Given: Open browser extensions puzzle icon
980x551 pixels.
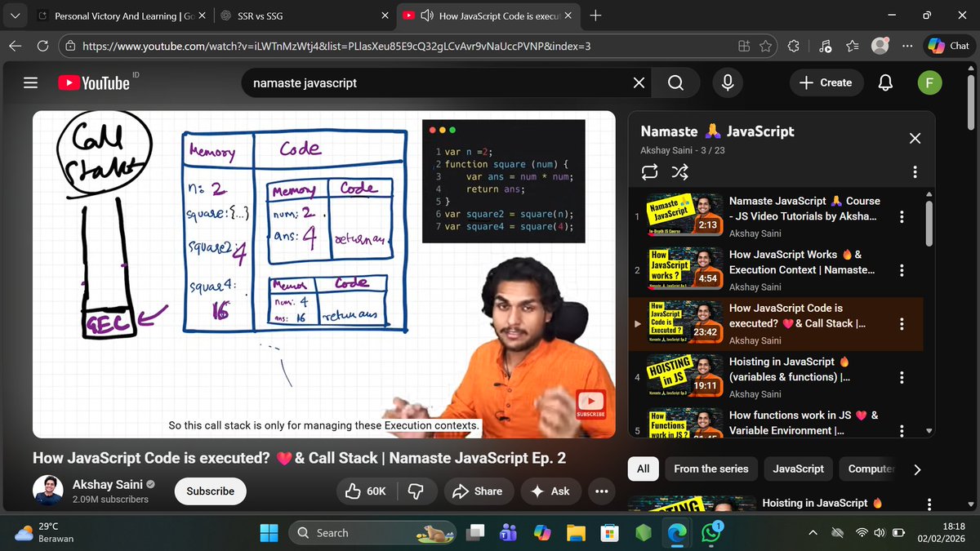Looking at the screenshot, I should click(793, 47).
